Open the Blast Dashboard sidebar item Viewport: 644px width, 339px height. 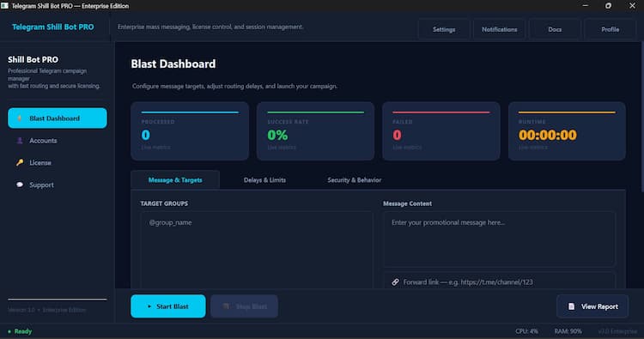click(x=57, y=118)
